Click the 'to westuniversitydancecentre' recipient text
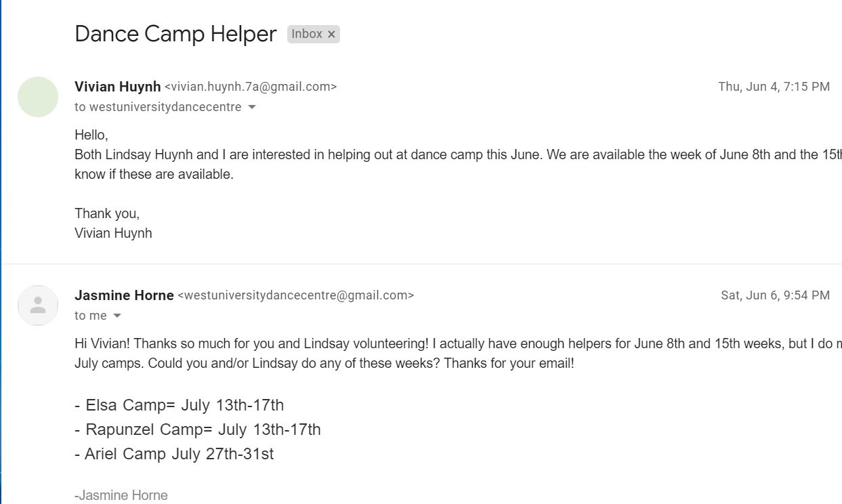Image resolution: width=842 pixels, height=504 pixels. [158, 107]
